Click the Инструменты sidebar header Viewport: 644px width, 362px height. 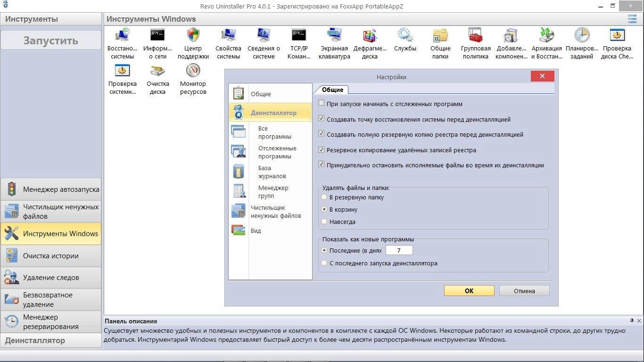[x=51, y=19]
